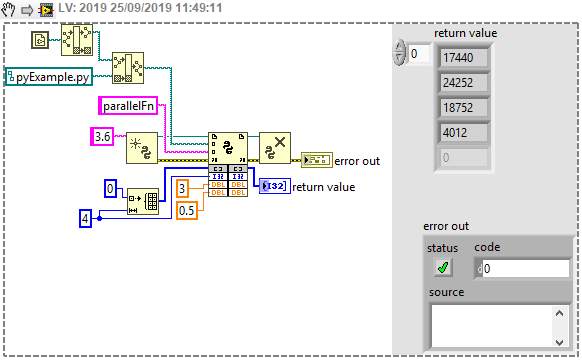Screen dimensions: 582x360
Task: Select the Open Python Session node
Action: [x=142, y=148]
